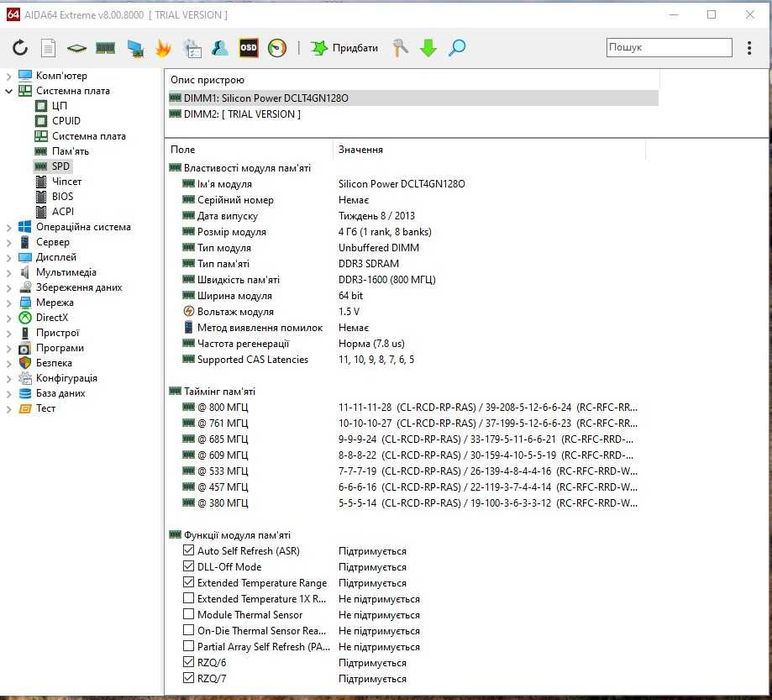Expand the Збереження даних node

tap(8, 288)
